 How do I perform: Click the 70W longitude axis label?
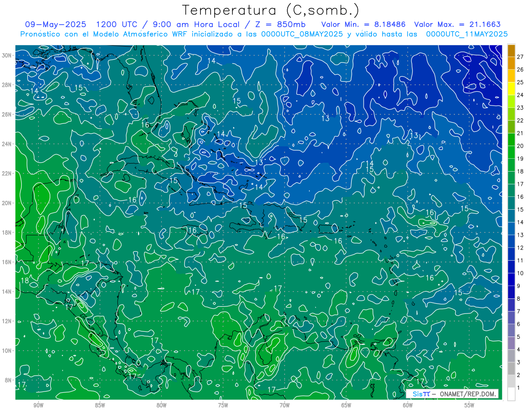tap(285, 405)
